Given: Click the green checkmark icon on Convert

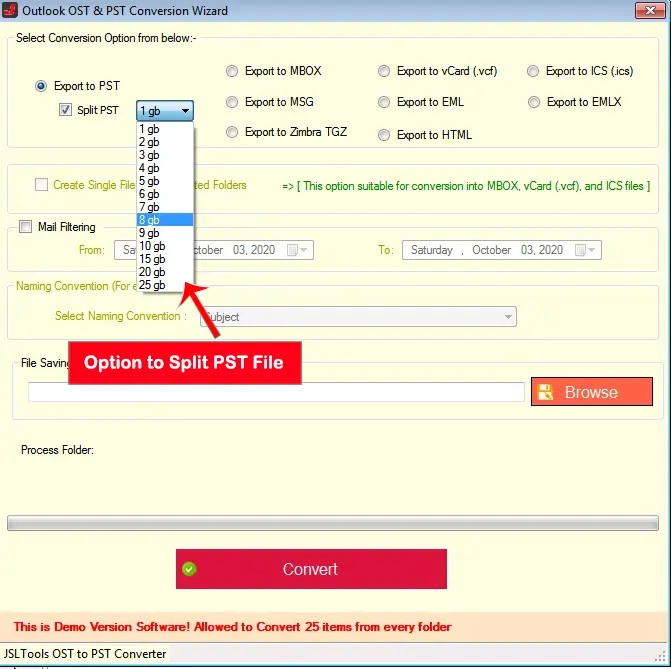Looking at the screenshot, I should [x=190, y=569].
